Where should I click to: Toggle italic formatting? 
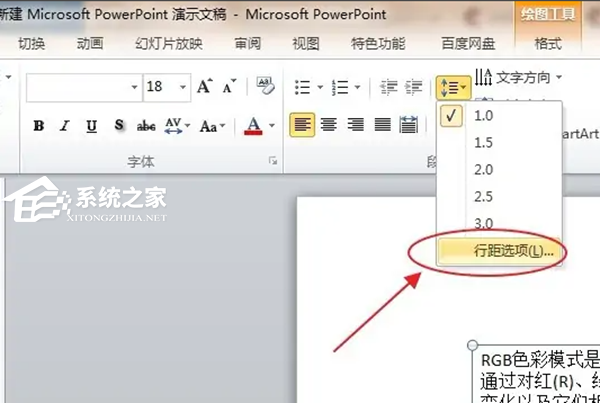[65, 126]
